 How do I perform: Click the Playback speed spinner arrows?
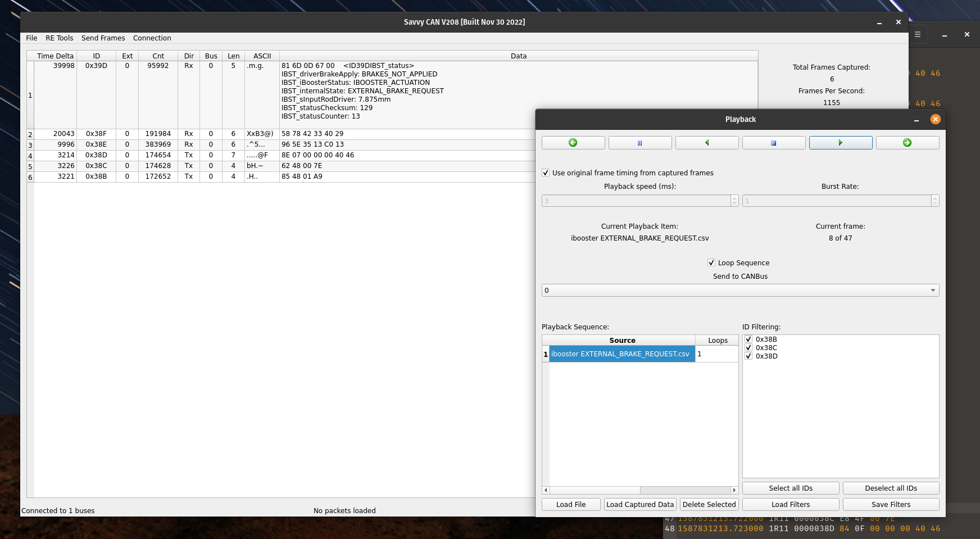[734, 201]
